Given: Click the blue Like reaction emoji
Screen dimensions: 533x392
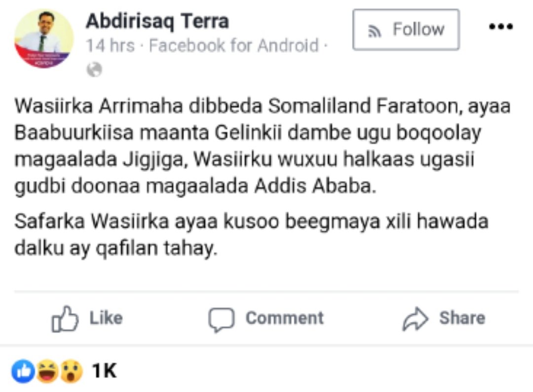Looking at the screenshot, I should tap(23, 371).
